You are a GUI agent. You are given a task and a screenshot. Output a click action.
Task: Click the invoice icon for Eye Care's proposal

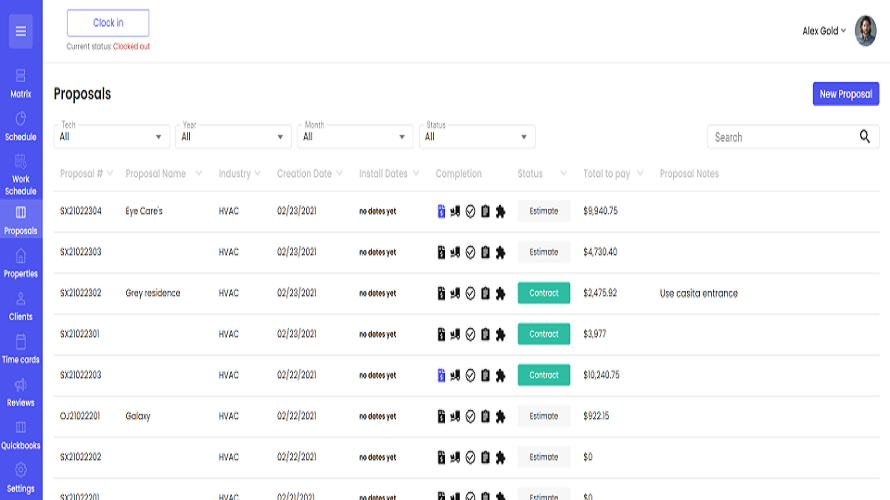click(441, 211)
